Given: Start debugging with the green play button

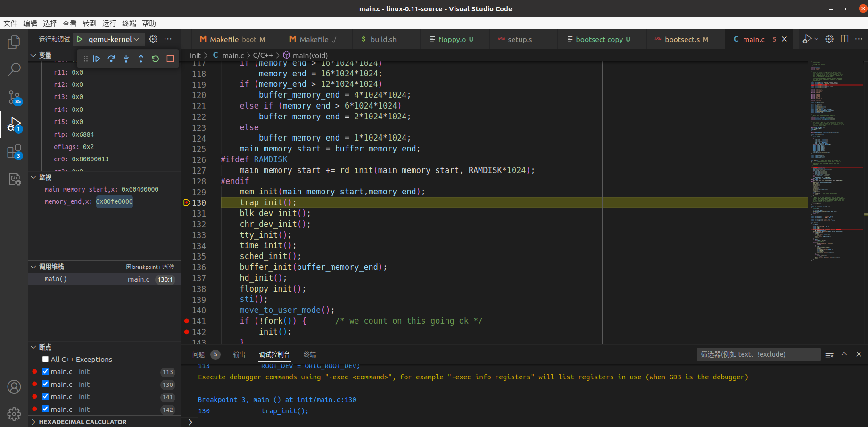Looking at the screenshot, I should point(80,39).
